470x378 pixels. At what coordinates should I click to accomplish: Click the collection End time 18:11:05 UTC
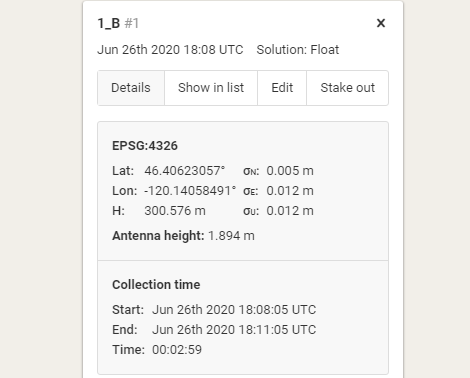click(x=234, y=330)
